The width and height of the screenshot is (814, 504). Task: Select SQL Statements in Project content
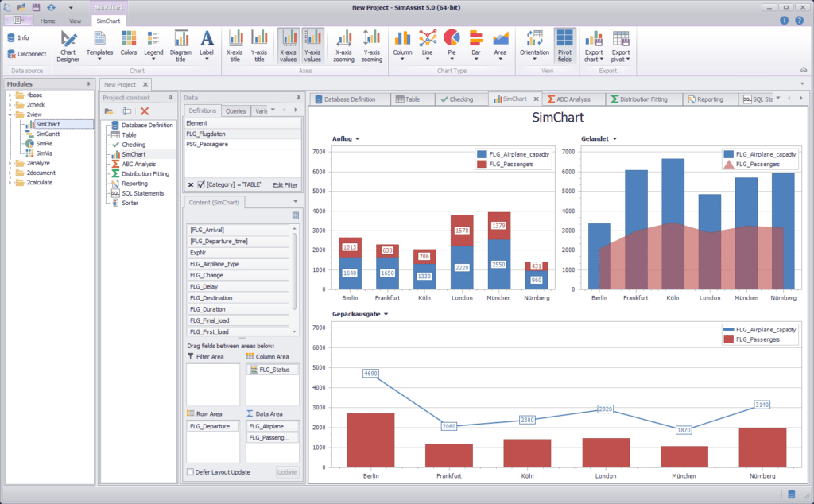coord(143,193)
